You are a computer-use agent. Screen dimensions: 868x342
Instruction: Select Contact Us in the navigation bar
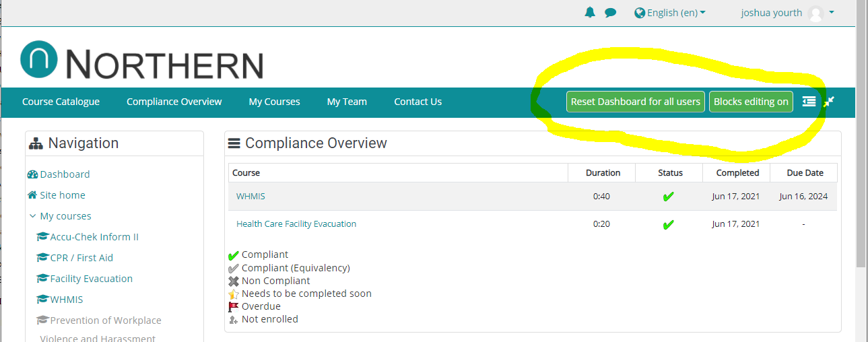coord(418,102)
